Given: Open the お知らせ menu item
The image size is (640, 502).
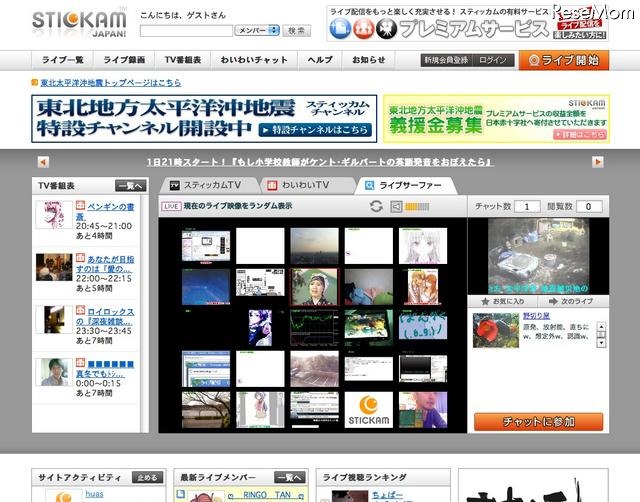Looking at the screenshot, I should (x=369, y=60).
